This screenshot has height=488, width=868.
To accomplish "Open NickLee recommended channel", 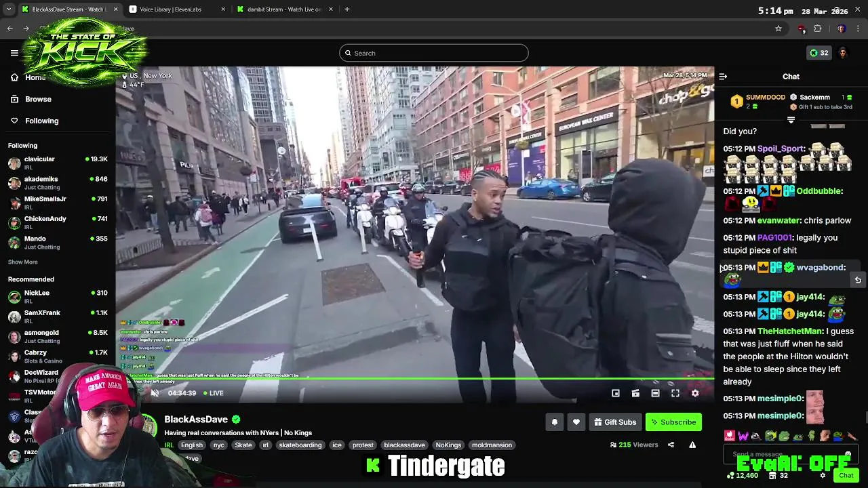I will [58, 296].
